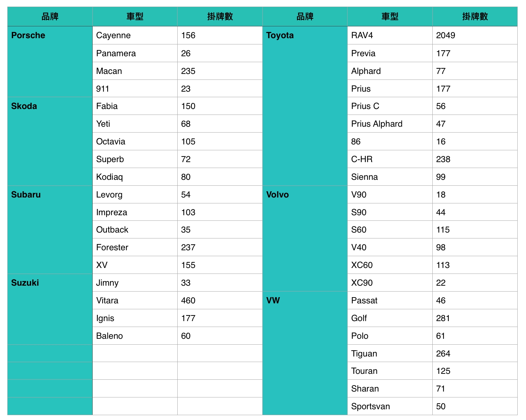Image resolution: width=526 pixels, height=420 pixels.
Task: Select the Golf count 281 cell
Action: [x=475, y=318]
